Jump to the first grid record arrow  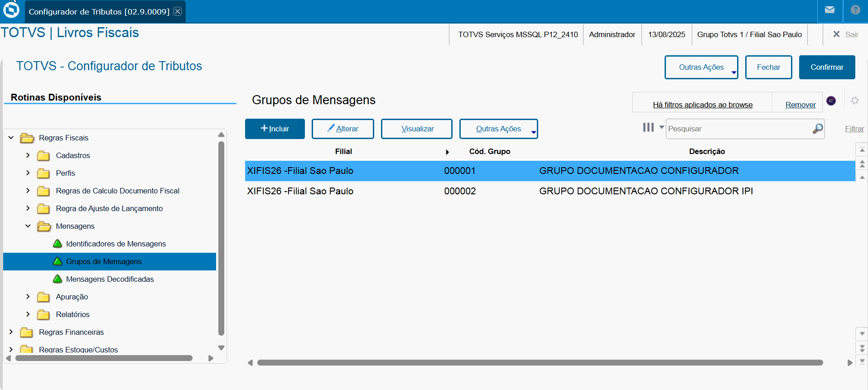point(862,149)
